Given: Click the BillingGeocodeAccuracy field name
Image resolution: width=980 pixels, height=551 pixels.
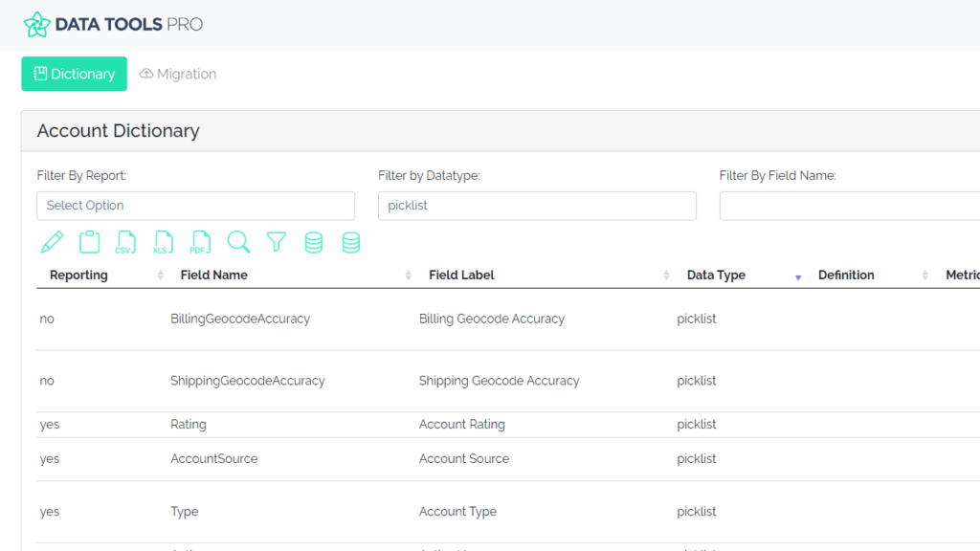Looking at the screenshot, I should click(240, 319).
